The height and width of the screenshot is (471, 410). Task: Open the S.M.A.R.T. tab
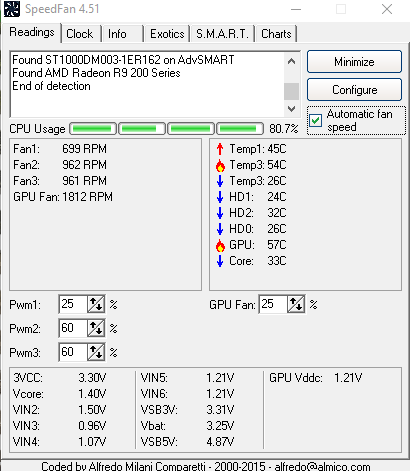(x=222, y=34)
